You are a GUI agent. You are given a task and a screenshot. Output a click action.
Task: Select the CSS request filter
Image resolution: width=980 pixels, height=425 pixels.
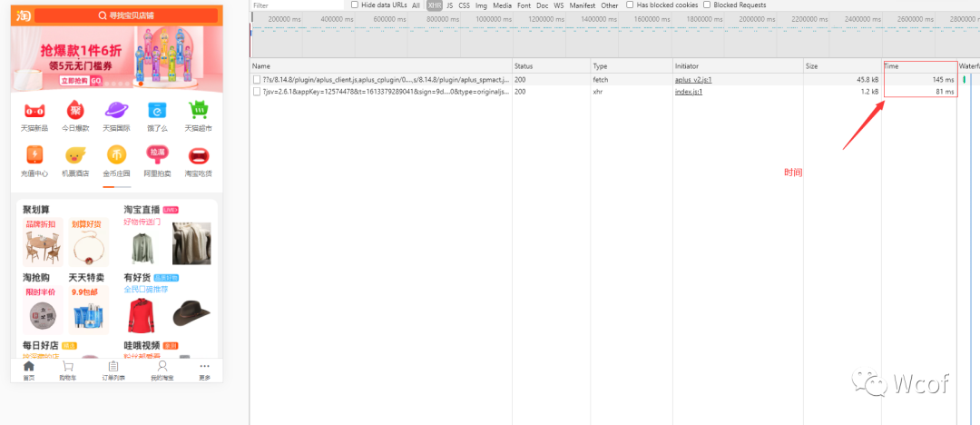[x=465, y=5]
